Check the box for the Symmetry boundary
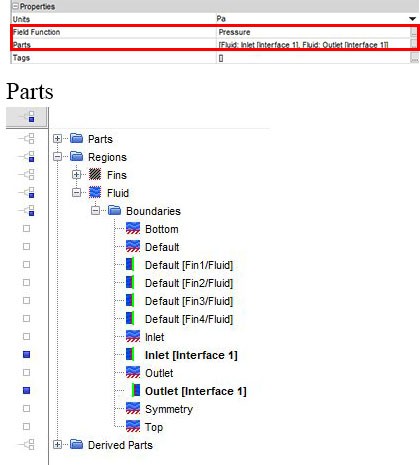 (x=26, y=409)
